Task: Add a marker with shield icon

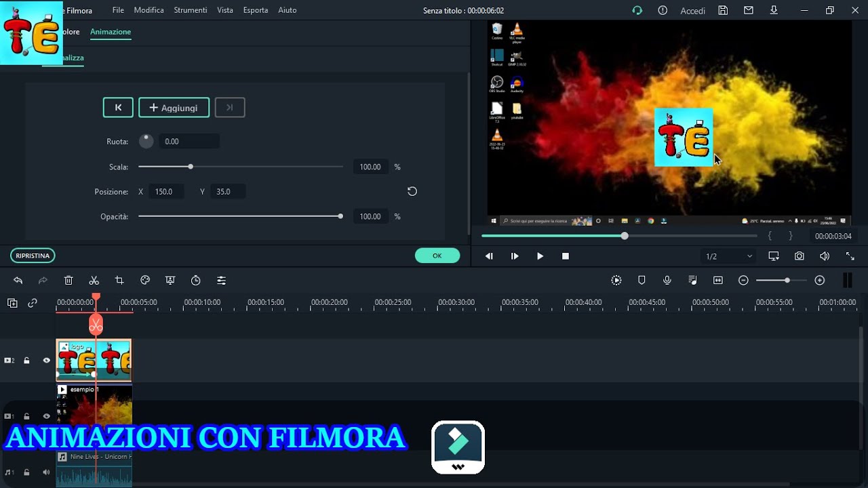Action: (642, 281)
